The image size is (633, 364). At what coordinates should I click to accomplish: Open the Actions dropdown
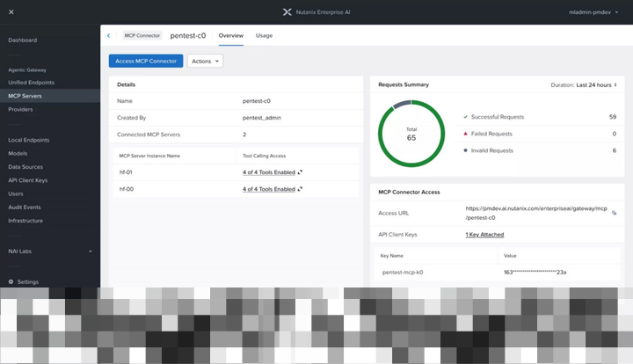click(x=205, y=61)
